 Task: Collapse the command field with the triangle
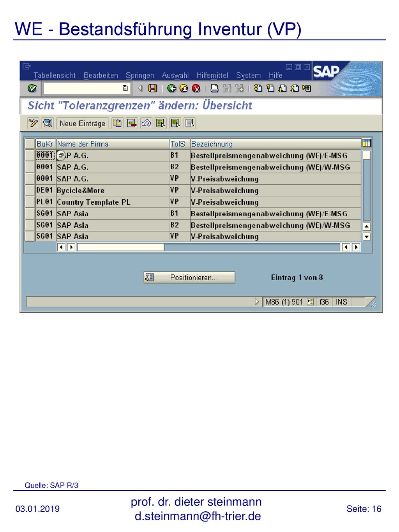coord(141,88)
